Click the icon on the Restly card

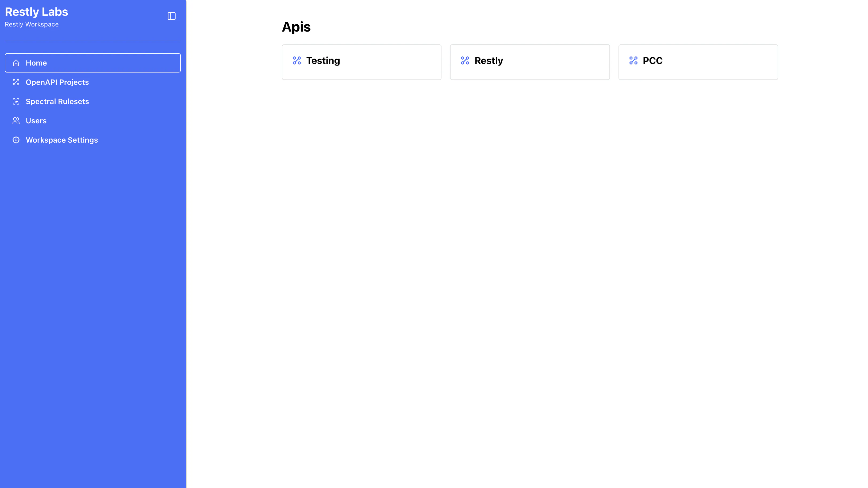(465, 61)
